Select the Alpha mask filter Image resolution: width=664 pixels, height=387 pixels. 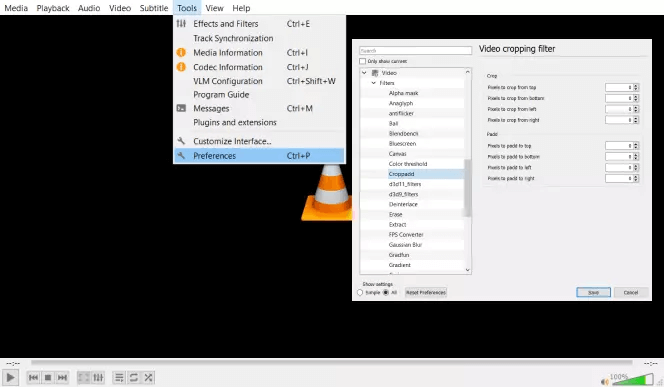[403, 93]
